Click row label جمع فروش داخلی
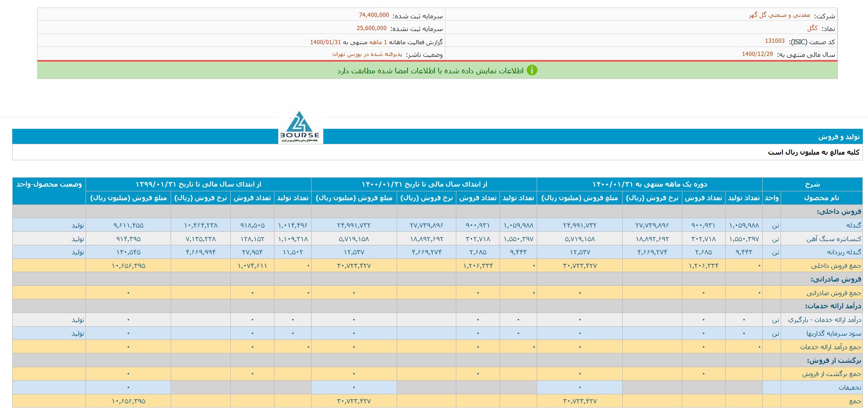Screen dimensions: 868x416 (x=836, y=266)
